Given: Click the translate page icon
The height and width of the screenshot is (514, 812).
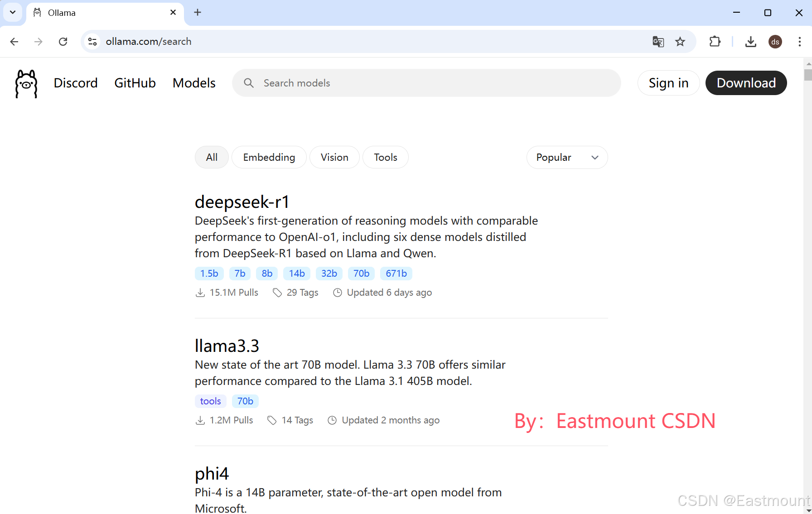Looking at the screenshot, I should (x=658, y=42).
